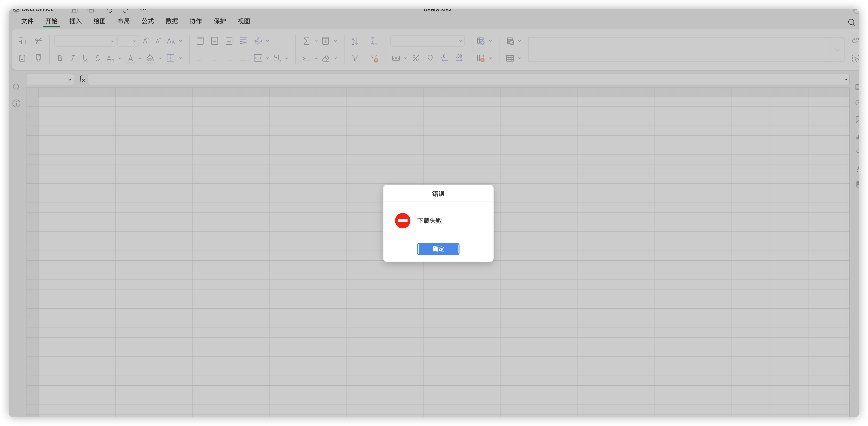Toggle strikethrough text formatting
Screen dimensions: 868x426
pos(98,58)
